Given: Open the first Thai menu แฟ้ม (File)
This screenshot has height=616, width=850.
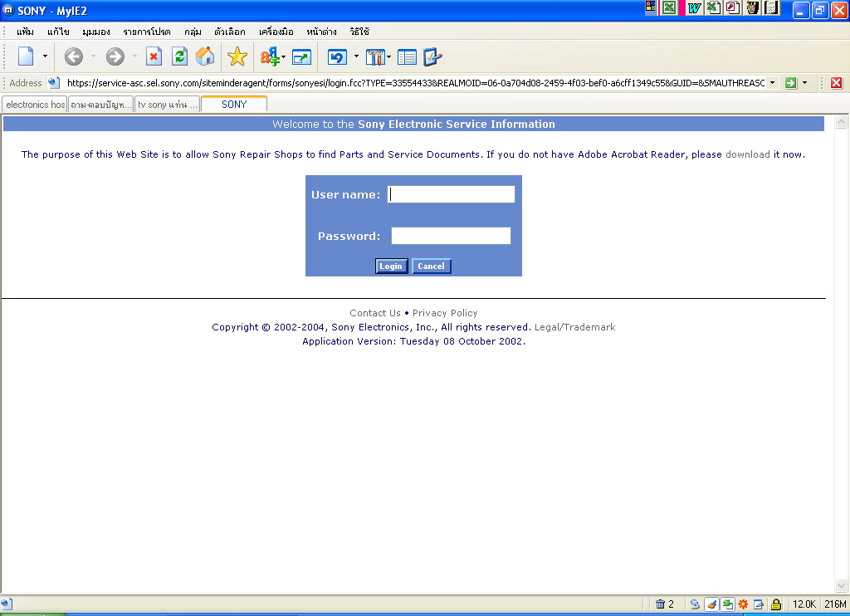Looking at the screenshot, I should coord(26,32).
